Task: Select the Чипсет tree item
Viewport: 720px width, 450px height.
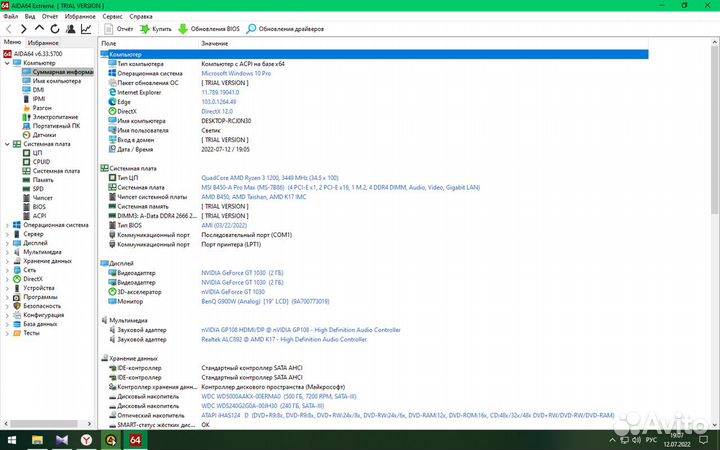Action: [38, 198]
